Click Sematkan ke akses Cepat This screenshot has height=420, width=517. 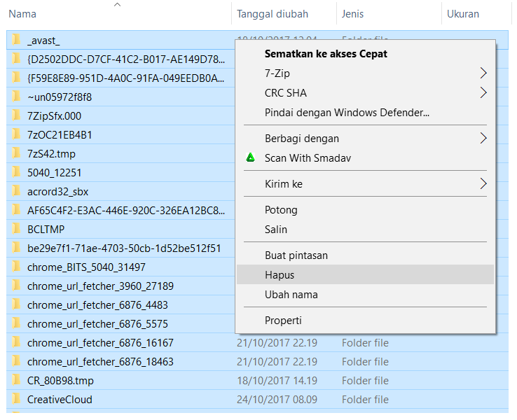point(326,53)
